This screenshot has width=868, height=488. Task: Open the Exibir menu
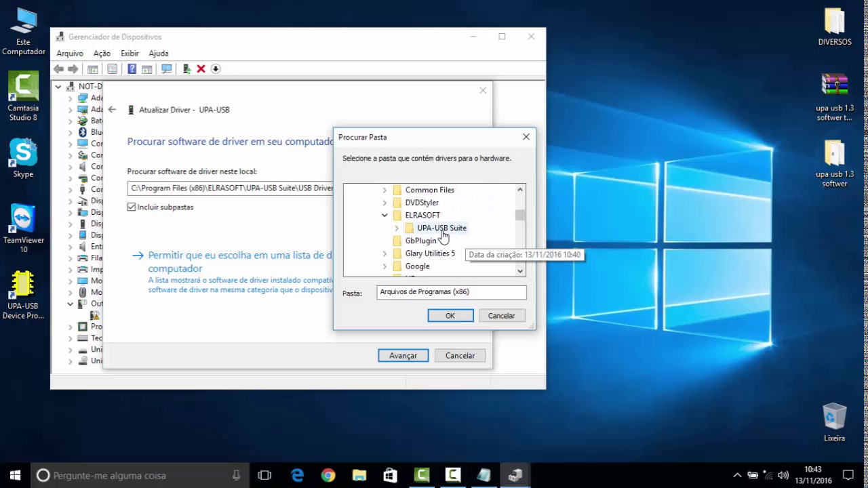click(130, 54)
